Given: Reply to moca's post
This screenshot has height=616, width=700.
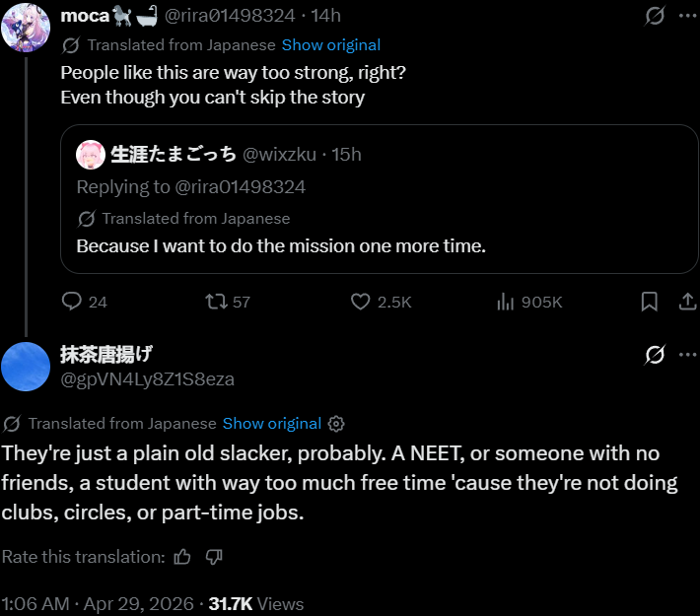Looking at the screenshot, I should 72,302.
